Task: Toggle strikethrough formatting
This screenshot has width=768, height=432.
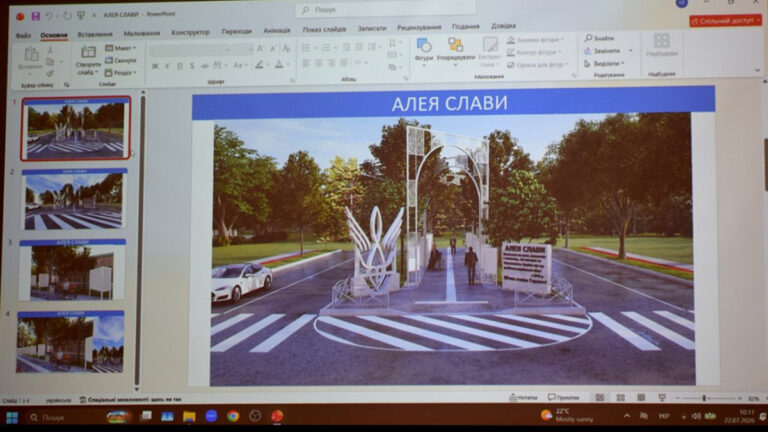Action: tap(204, 66)
